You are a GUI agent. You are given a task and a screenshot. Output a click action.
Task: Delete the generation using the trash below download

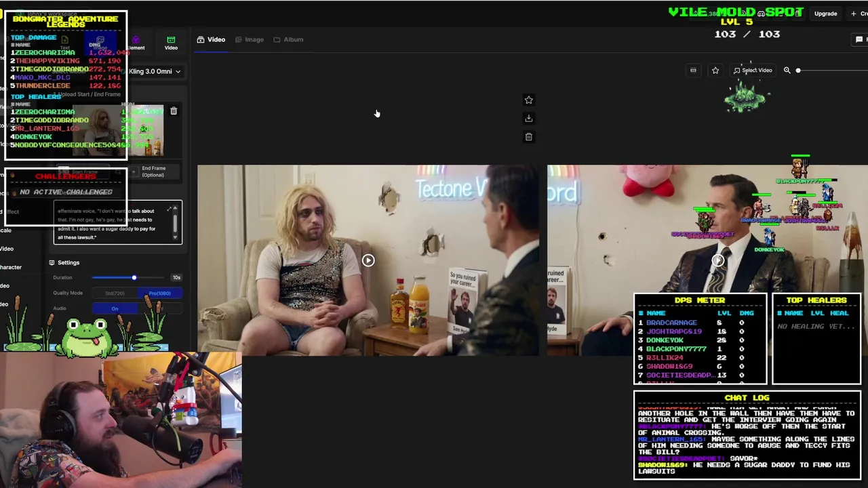coord(529,136)
